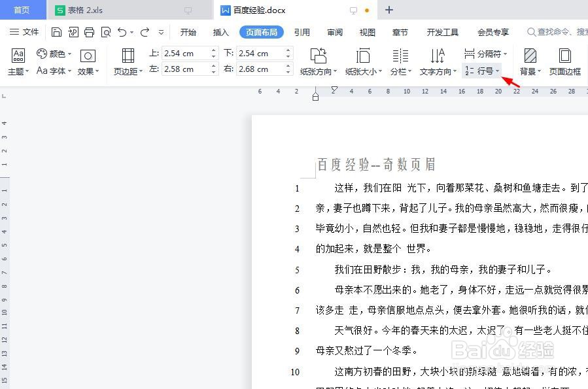This screenshot has width=588, height=389.
Task: Increase the right margin 右 stepper
Action: tap(288, 65)
